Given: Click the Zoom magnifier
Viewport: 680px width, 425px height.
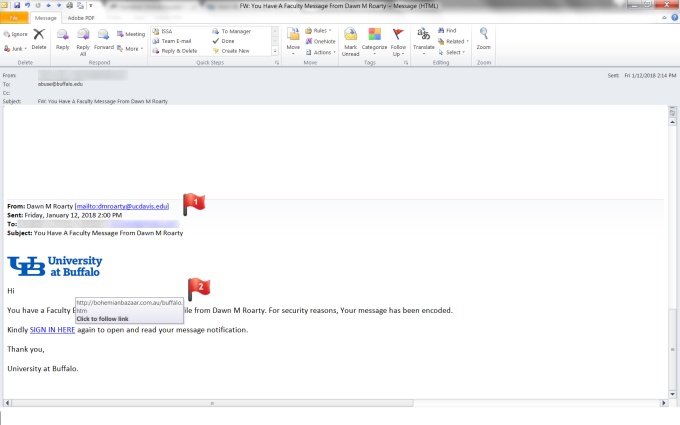Looking at the screenshot, I should click(x=484, y=39).
